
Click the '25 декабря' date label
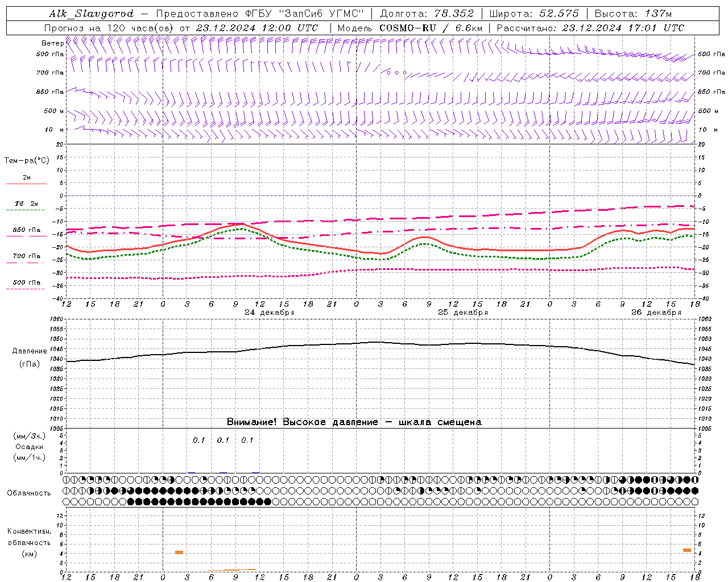(x=462, y=313)
